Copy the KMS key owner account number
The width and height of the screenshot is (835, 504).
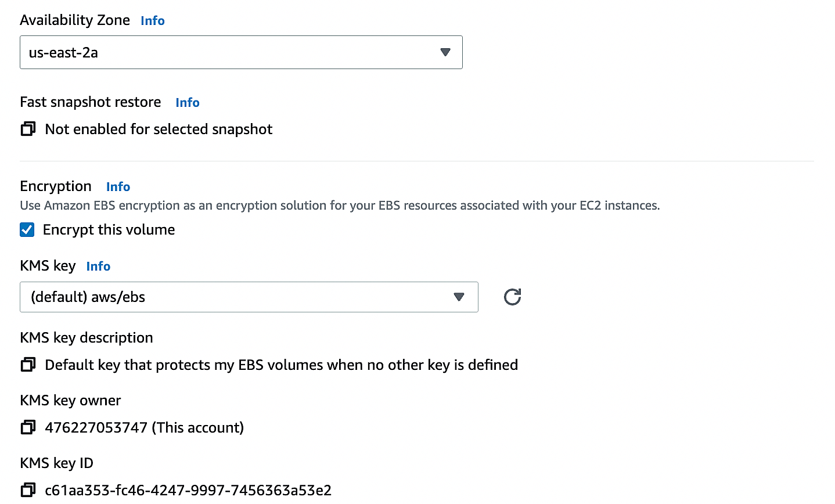[x=28, y=427]
